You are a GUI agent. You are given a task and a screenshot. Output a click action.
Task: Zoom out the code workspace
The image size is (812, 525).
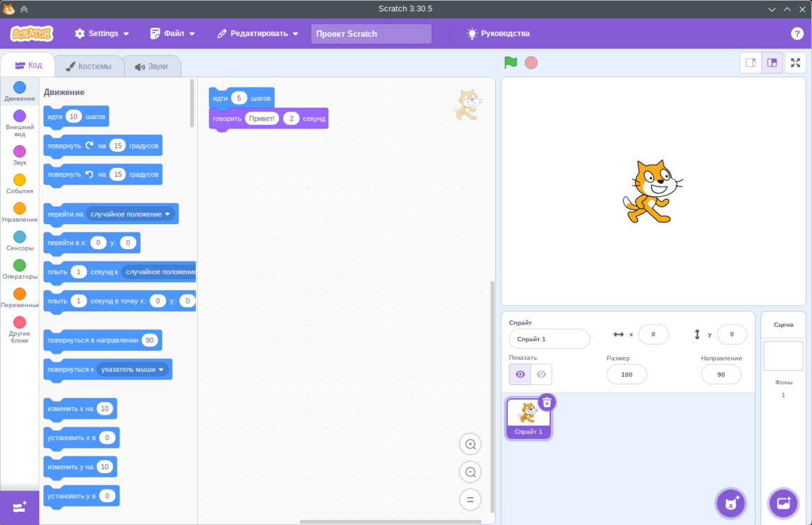click(471, 472)
